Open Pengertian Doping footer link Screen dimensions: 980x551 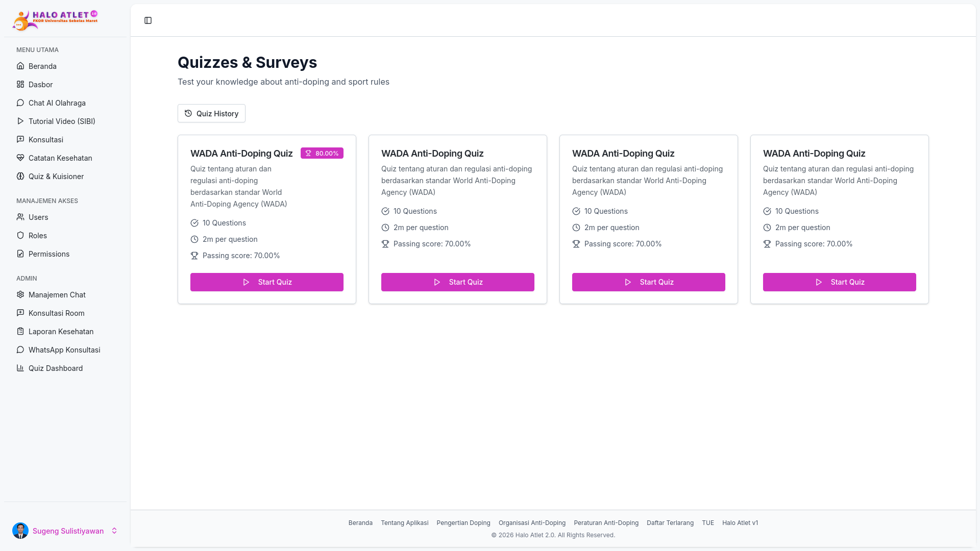tap(463, 522)
